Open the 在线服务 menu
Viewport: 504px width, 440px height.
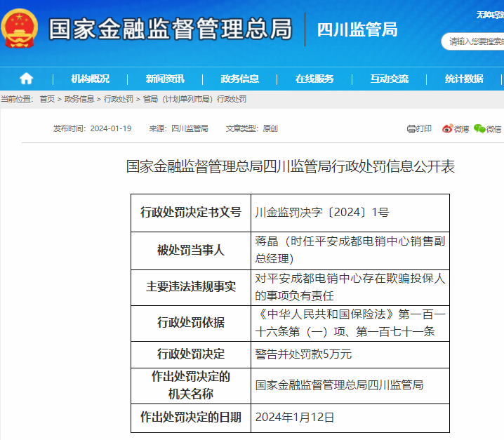(x=314, y=79)
